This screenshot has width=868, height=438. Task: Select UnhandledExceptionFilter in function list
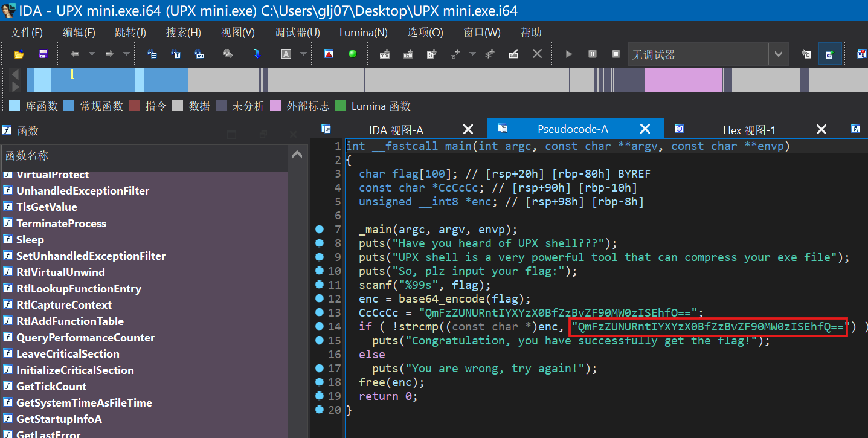click(x=83, y=191)
